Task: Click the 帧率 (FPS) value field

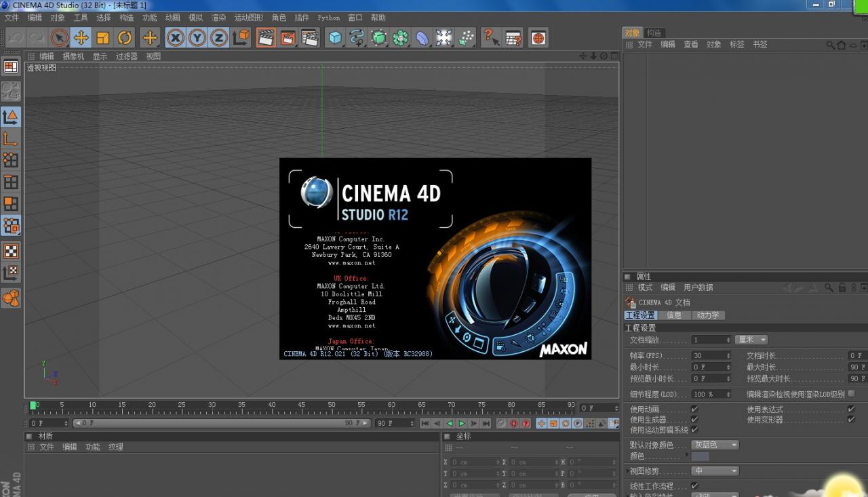Action: pyautogui.click(x=711, y=355)
